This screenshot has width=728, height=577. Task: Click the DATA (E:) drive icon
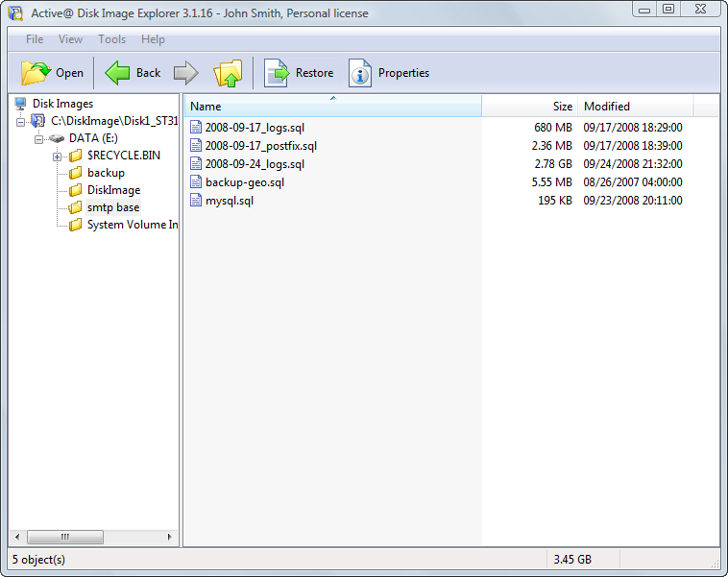[x=57, y=138]
